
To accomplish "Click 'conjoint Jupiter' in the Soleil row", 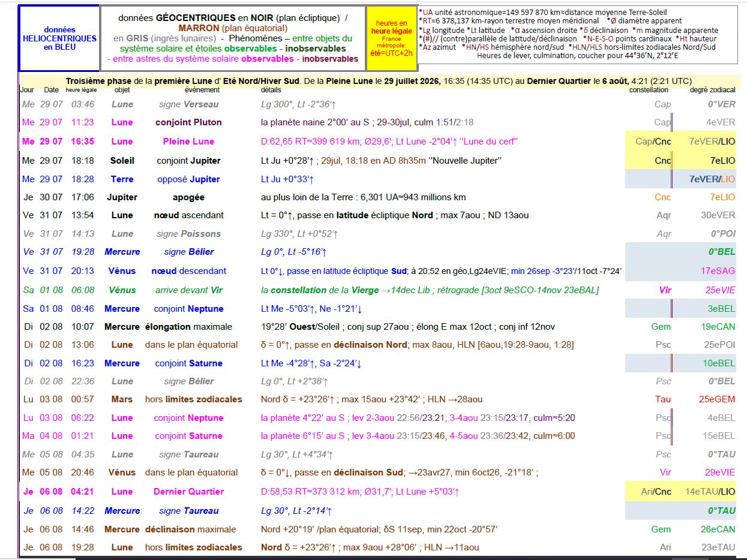I will click(x=188, y=161).
